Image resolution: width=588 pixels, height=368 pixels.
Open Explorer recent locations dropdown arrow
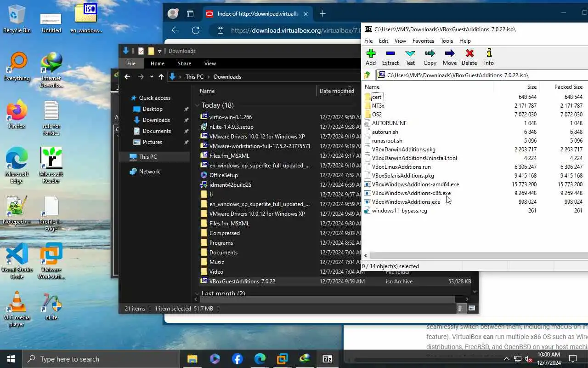[x=152, y=77]
